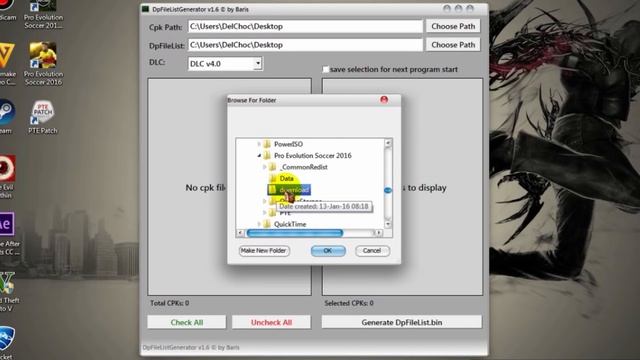Image resolution: width=640 pixels, height=360 pixels.
Task: Open the Rocket League desktop icon
Action: click(7, 343)
